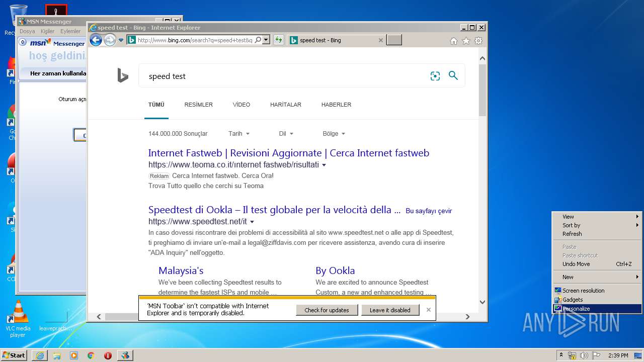Viewport: 644px width, 362px height.
Task: Click the vertical scrollbar up arrow
Action: click(x=482, y=58)
